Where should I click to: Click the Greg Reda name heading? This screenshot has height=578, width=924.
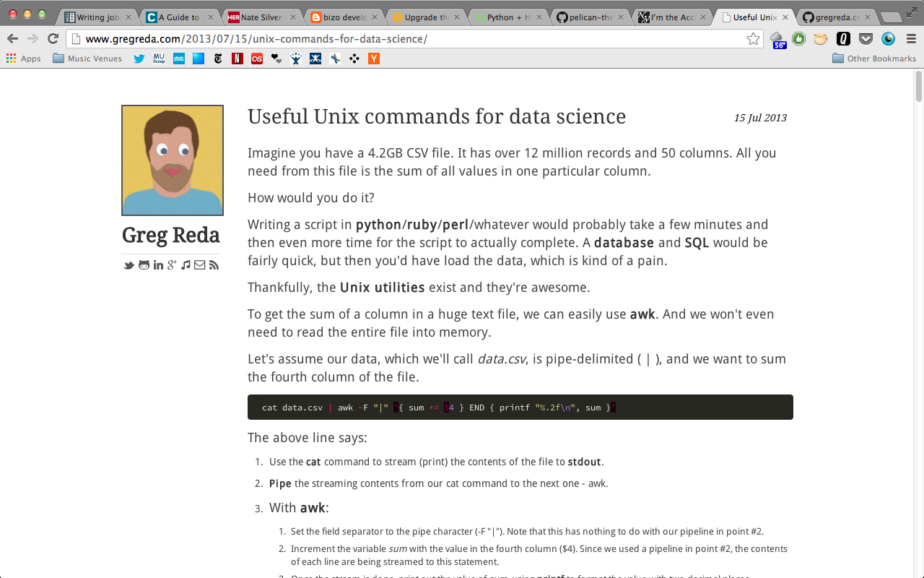[x=171, y=236]
